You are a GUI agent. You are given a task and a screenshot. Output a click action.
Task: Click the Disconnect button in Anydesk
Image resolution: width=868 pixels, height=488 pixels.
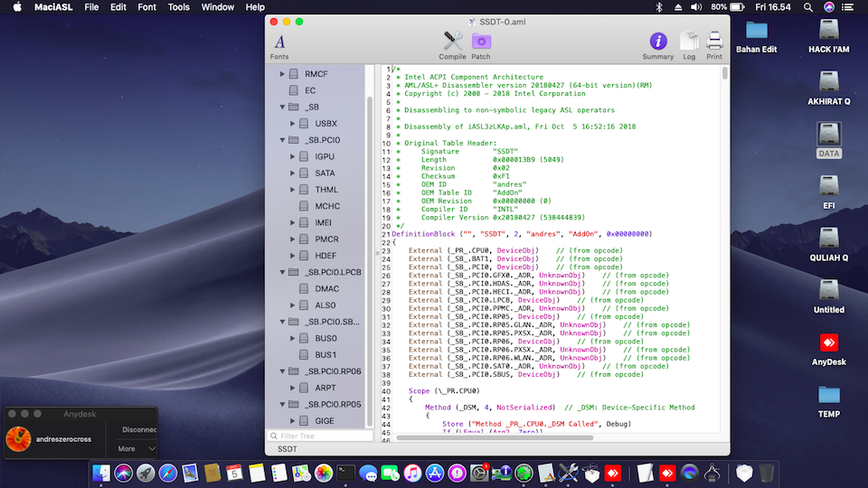click(138, 430)
